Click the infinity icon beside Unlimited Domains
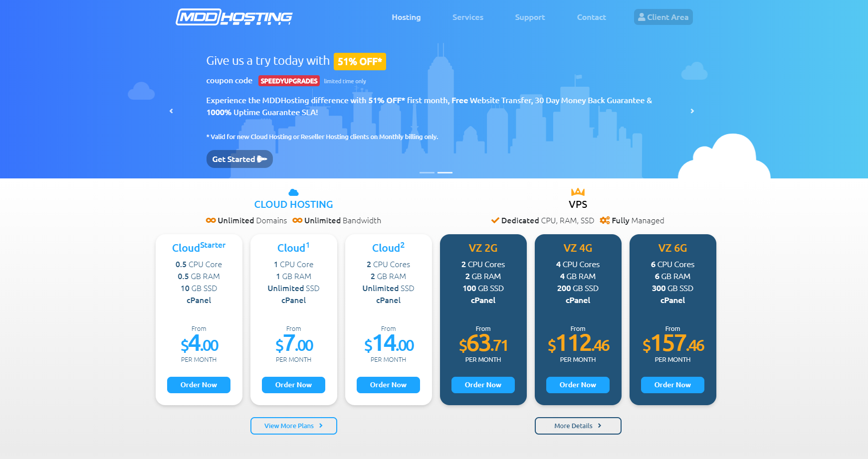Screen dimensions: 868x459 [x=211, y=220]
